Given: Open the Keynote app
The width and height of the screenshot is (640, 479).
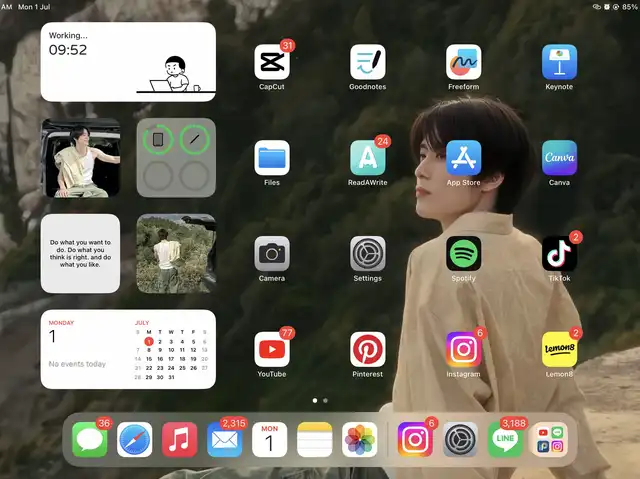Looking at the screenshot, I should [559, 62].
